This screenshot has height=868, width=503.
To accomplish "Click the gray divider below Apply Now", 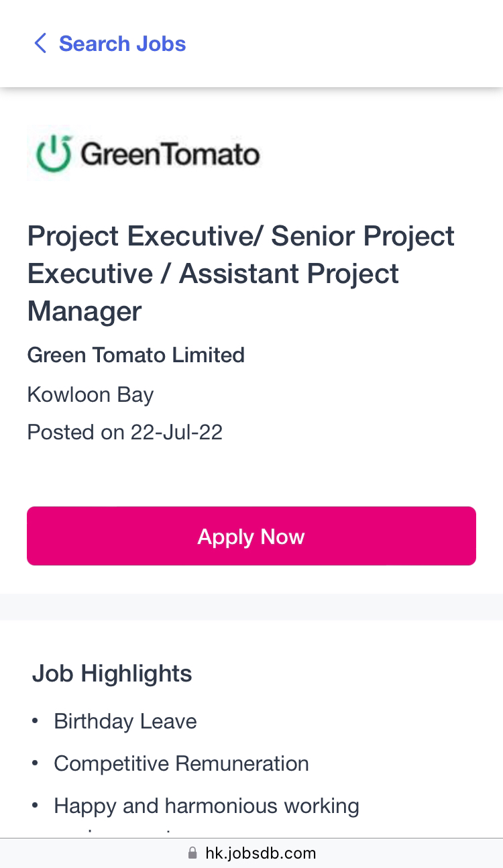I will (251, 606).
